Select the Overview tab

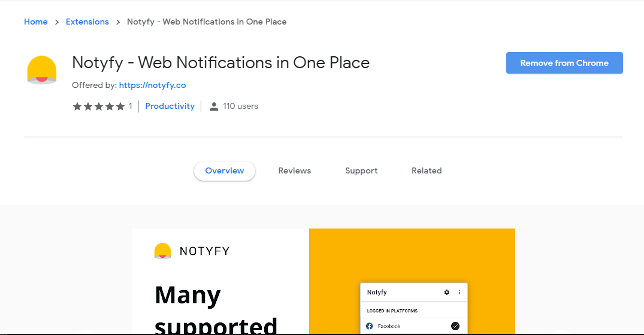[x=225, y=171]
